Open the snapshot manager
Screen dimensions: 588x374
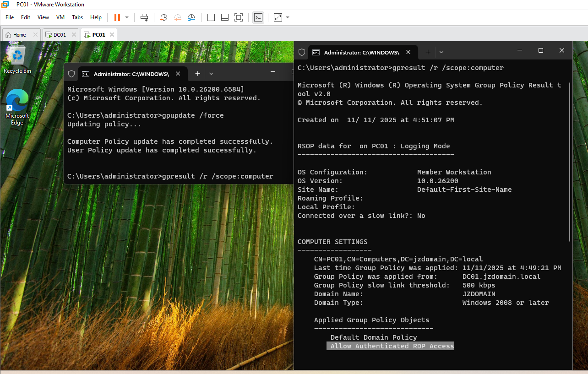click(x=191, y=17)
